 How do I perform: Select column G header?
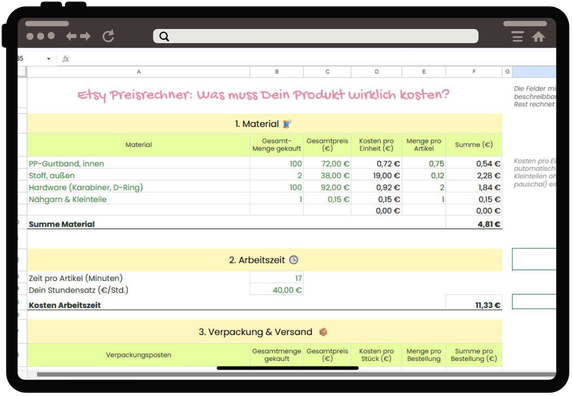click(x=507, y=72)
